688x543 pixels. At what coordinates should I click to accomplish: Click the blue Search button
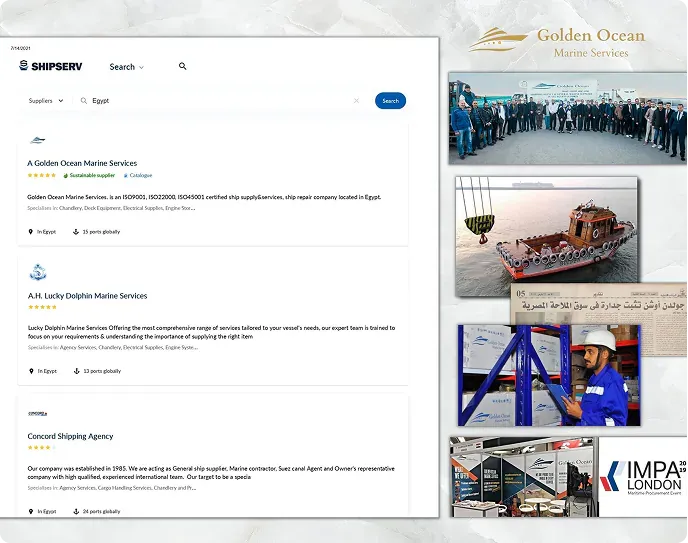(390, 101)
